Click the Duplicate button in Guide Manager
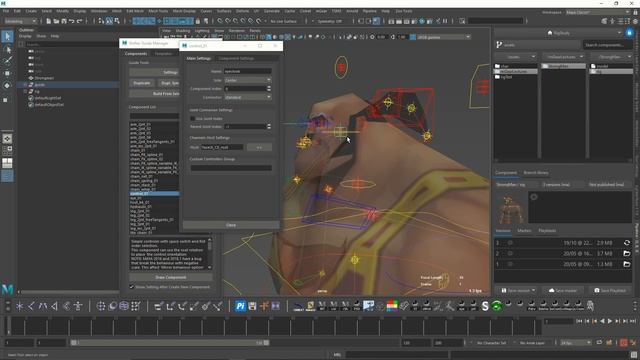640x360 pixels. coord(142,83)
